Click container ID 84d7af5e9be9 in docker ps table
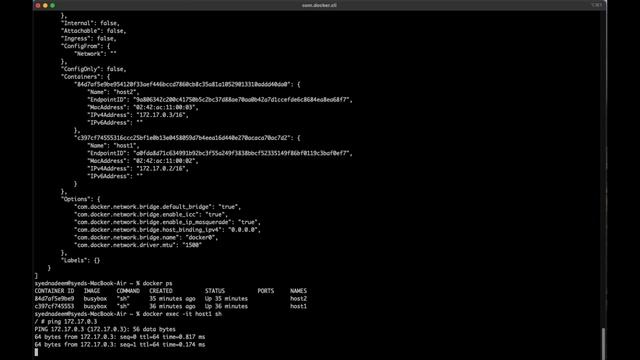640x360 pixels. click(54, 299)
